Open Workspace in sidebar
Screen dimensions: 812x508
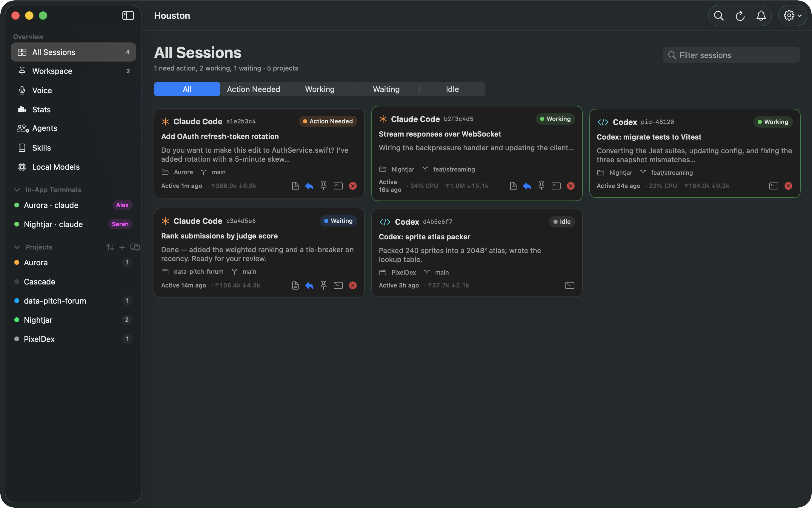[73, 71]
